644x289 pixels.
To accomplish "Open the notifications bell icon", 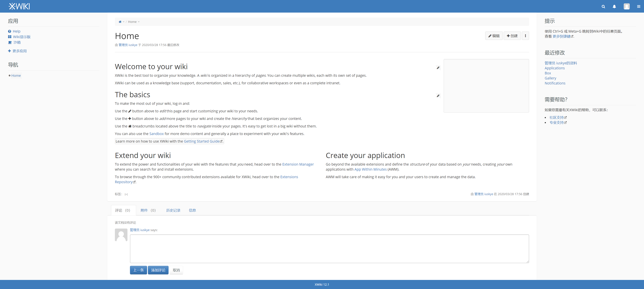I will (x=614, y=7).
